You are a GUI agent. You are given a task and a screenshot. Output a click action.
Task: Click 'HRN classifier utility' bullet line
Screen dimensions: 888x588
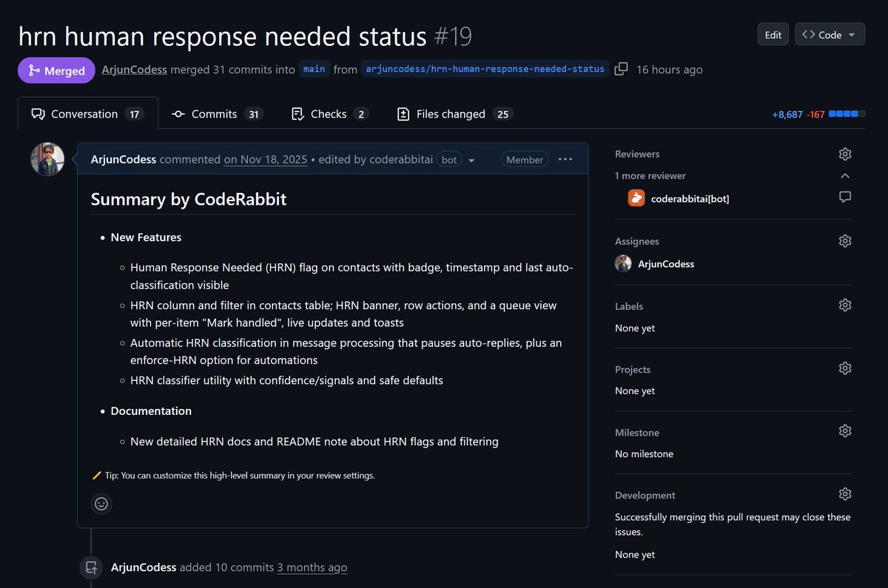[x=286, y=380]
